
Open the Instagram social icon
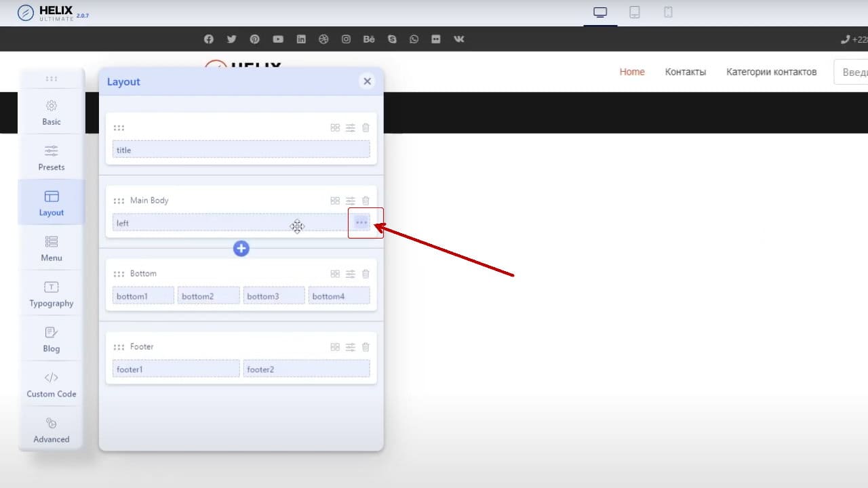(346, 39)
